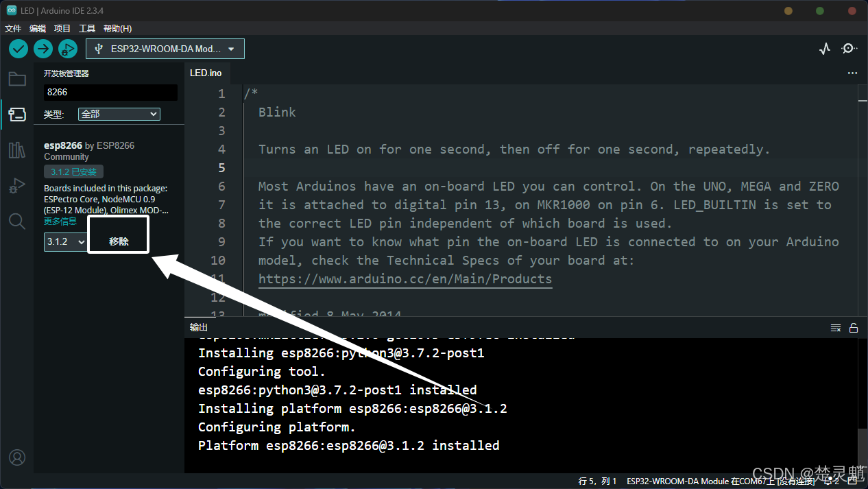Open the Sketchbook folder sidebar icon
Image resolution: width=868 pixels, height=489 pixels.
[x=17, y=79]
